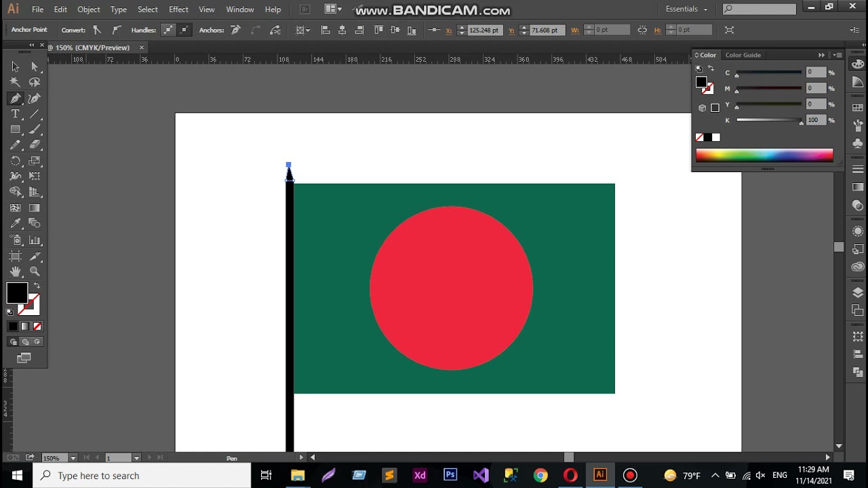Select the Zoom tool magnifier
This screenshot has height=488, width=868.
point(35,271)
